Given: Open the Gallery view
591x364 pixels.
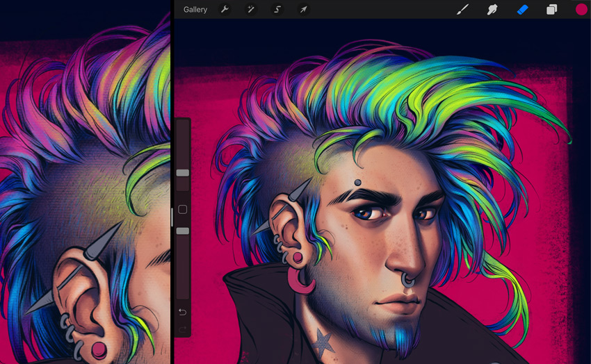Looking at the screenshot, I should pyautogui.click(x=195, y=10).
